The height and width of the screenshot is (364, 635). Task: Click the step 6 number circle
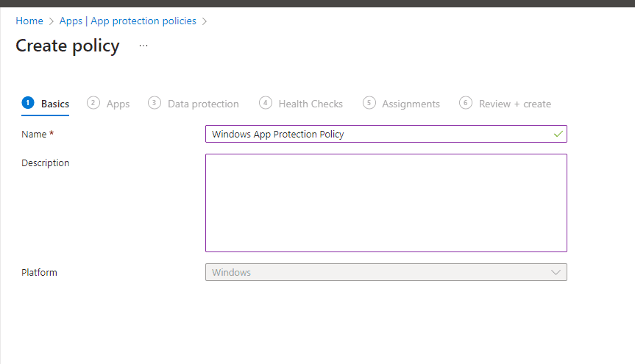point(466,103)
